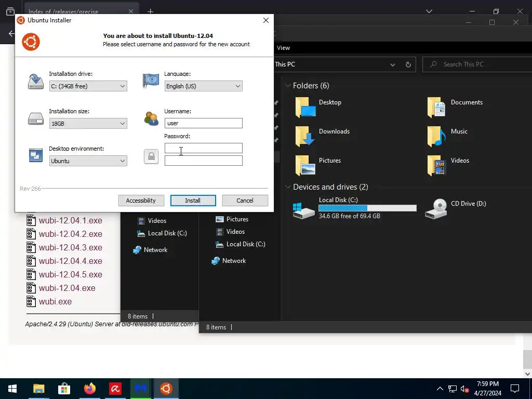Open the Windows Start menu
Viewport: 532px width, 399px height.
coord(12,389)
